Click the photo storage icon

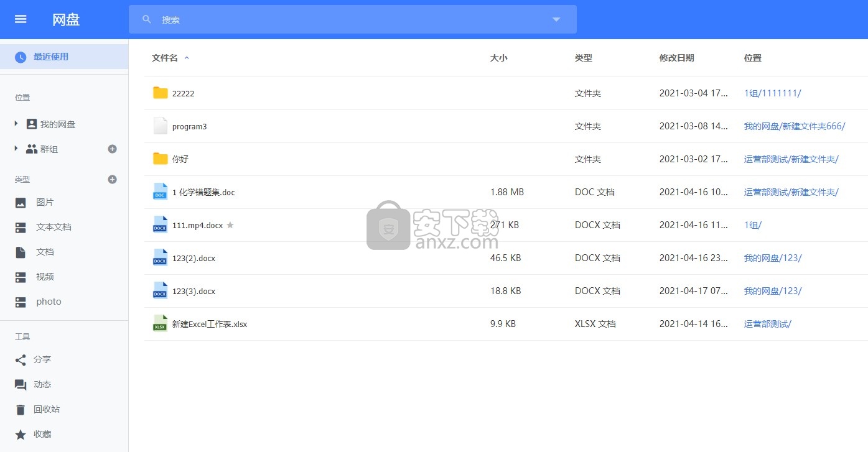point(21,302)
